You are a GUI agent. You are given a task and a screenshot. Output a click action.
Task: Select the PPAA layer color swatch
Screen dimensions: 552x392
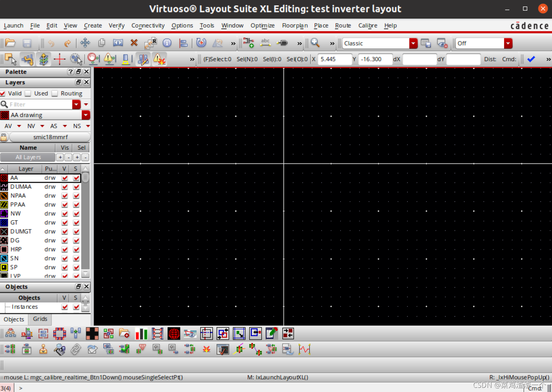pos(4,205)
